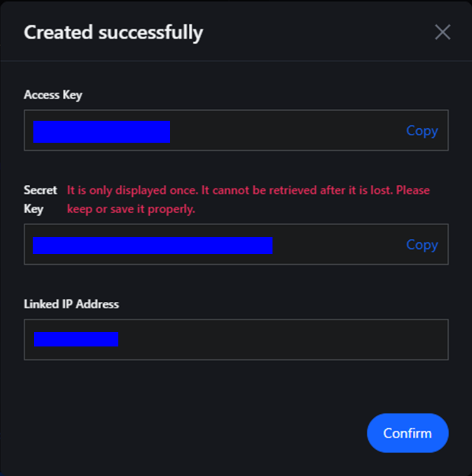Click empty space inside Linked IP Address box

point(283,340)
